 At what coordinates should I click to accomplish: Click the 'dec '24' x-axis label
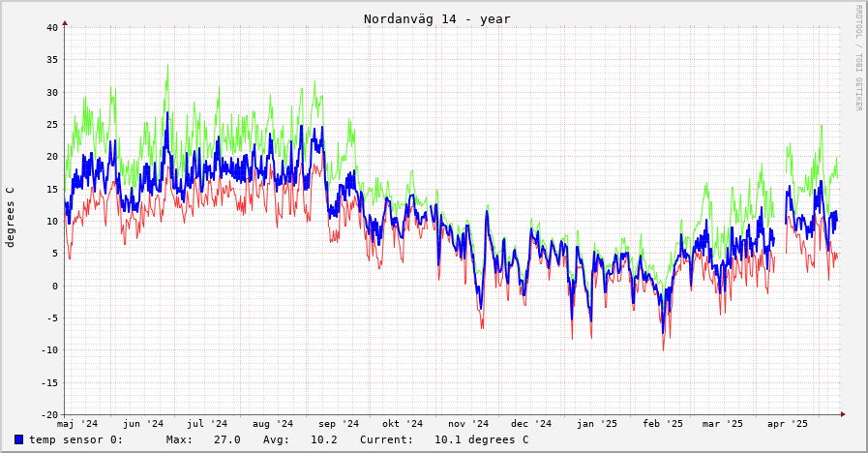[531, 424]
